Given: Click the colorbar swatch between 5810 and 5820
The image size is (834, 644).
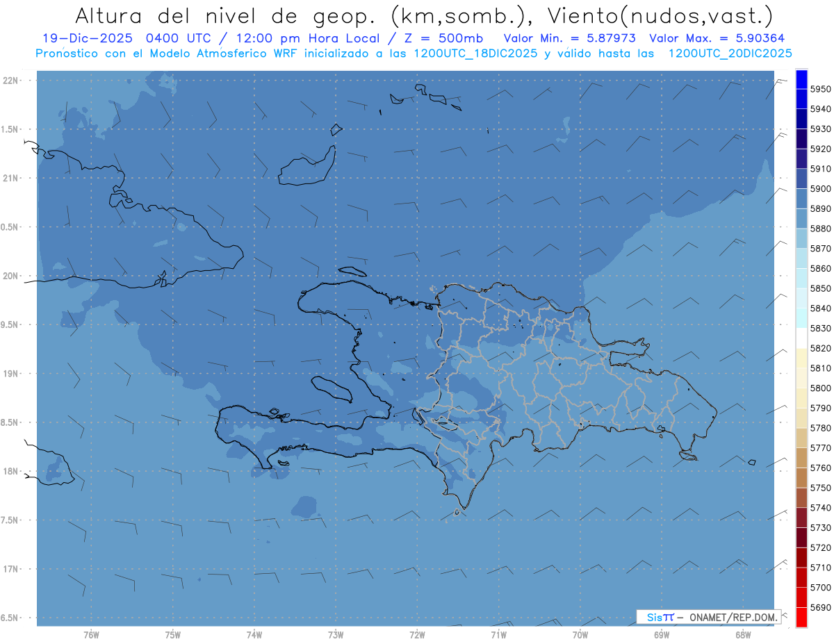Looking at the screenshot, I should [x=801, y=358].
